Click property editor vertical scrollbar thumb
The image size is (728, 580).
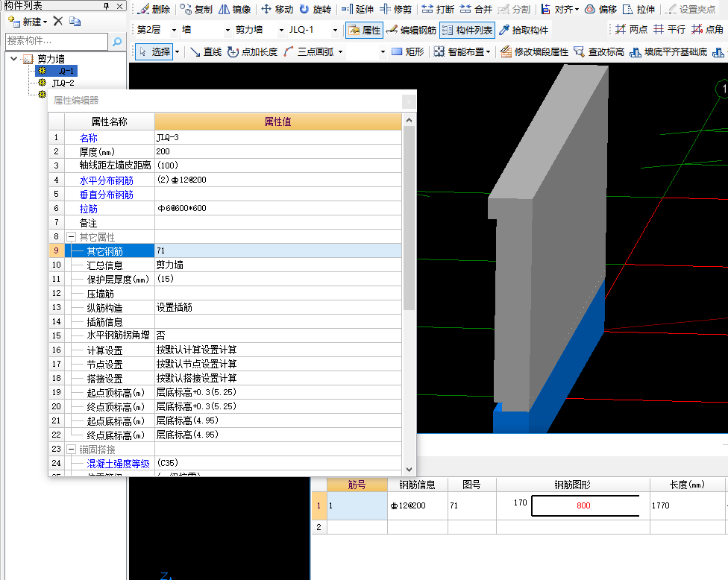click(409, 218)
